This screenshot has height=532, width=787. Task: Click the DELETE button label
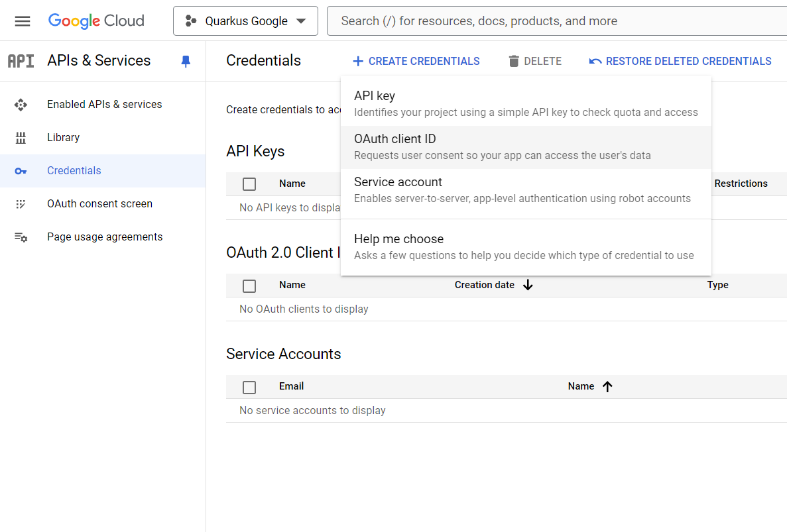pyautogui.click(x=542, y=61)
